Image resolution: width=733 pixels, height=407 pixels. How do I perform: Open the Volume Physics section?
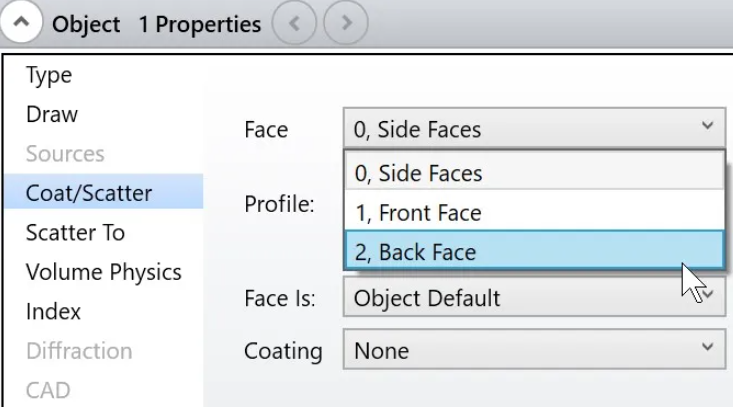104,272
